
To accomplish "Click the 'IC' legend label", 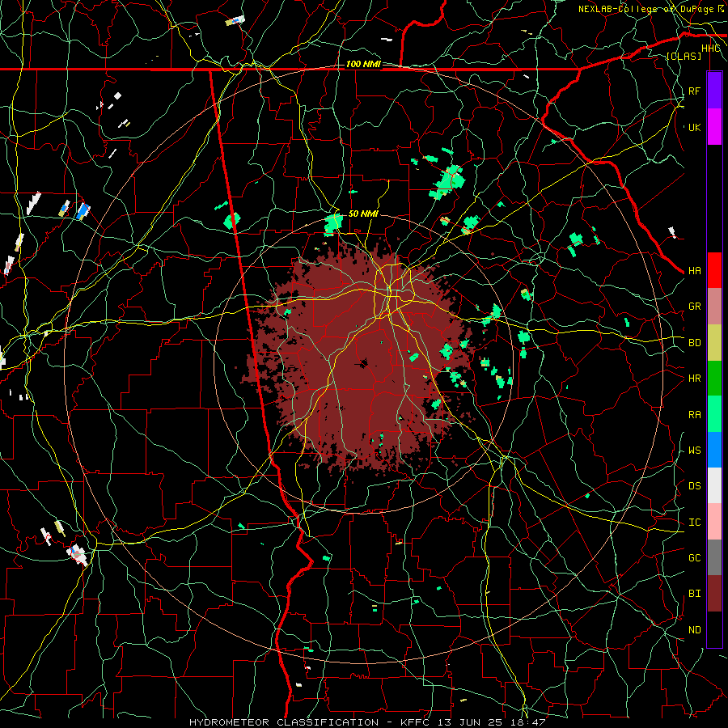I will 694,523.
